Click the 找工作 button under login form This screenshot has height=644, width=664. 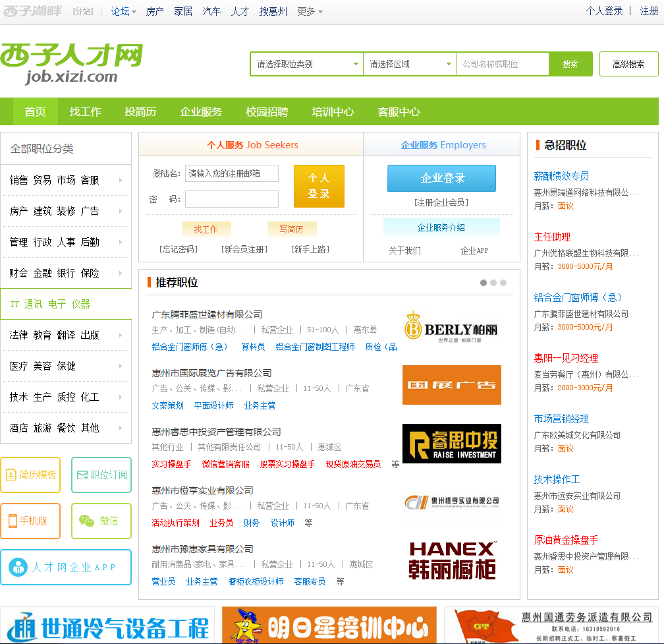pyautogui.click(x=206, y=229)
